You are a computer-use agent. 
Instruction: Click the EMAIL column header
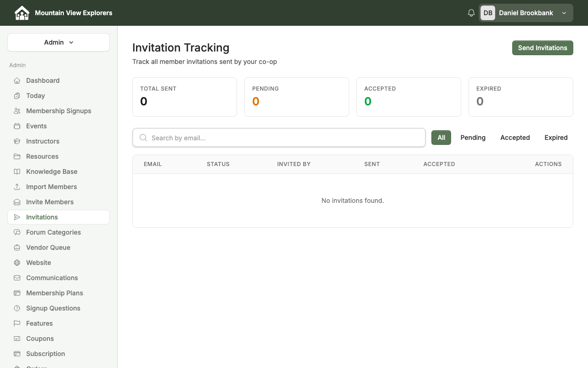[153, 164]
